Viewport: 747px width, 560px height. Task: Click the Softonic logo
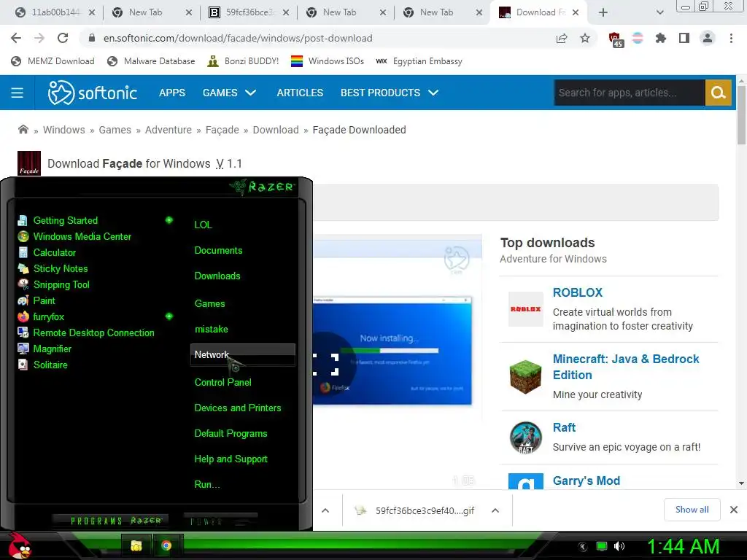[93, 93]
